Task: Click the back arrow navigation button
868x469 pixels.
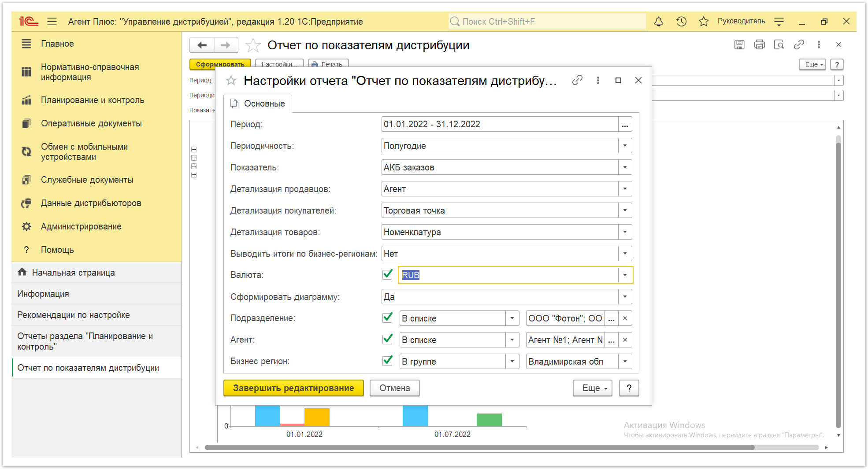Action: pyautogui.click(x=202, y=45)
